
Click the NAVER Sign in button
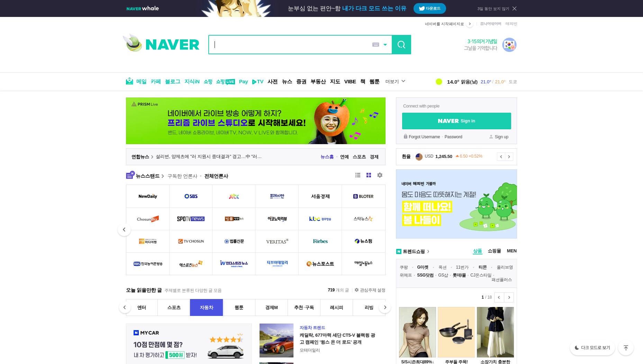[456, 121]
